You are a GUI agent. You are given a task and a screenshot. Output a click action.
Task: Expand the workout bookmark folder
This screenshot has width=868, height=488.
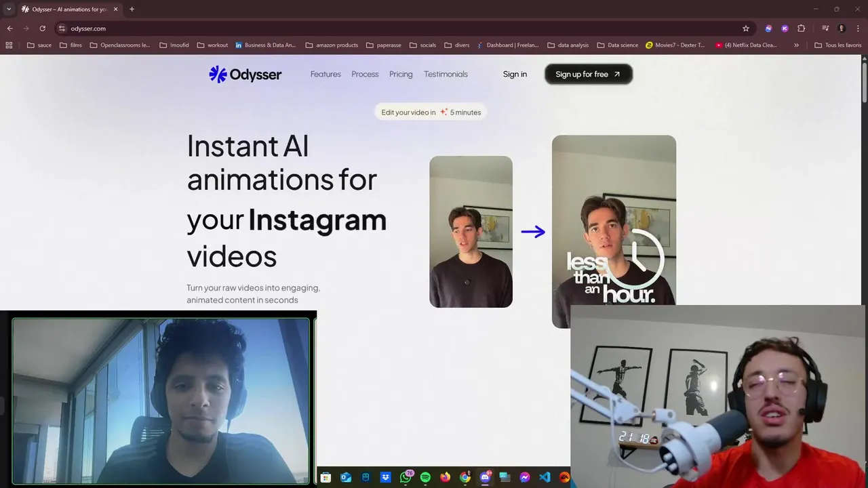click(x=212, y=45)
